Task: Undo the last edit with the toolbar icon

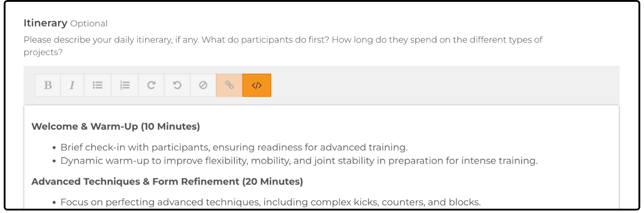Action: tap(177, 85)
